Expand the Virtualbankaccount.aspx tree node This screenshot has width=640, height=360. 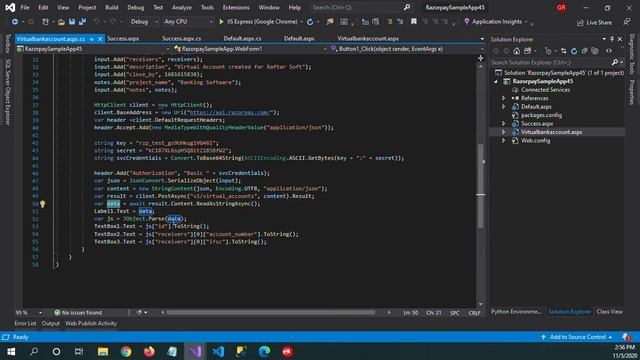click(x=504, y=132)
